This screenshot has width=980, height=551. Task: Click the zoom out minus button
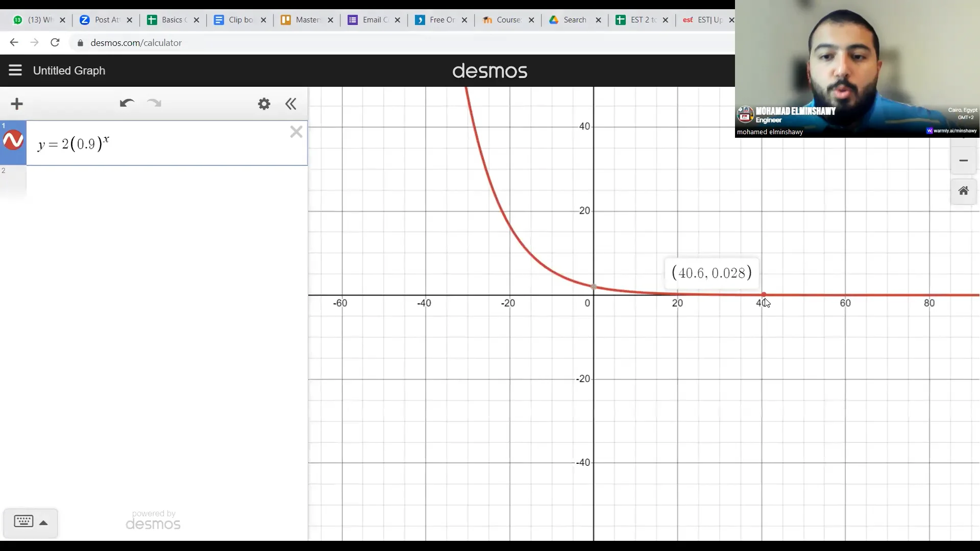tap(963, 161)
